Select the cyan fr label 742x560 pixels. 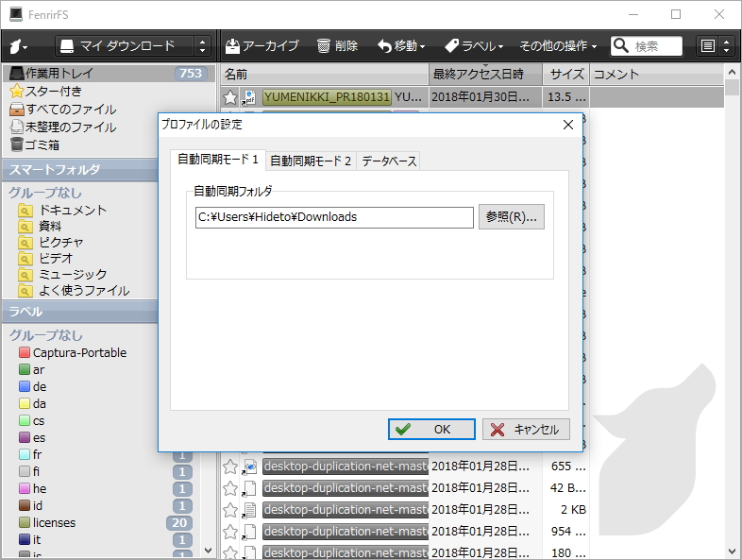point(31,454)
